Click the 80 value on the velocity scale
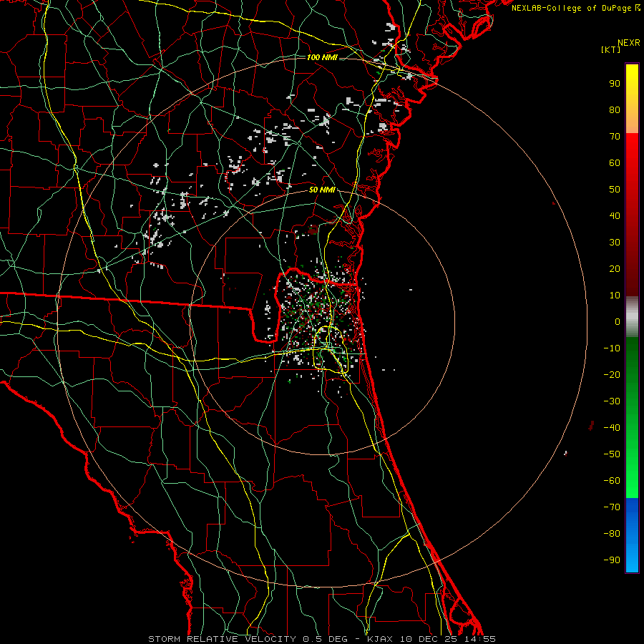644x644 pixels. (615, 110)
